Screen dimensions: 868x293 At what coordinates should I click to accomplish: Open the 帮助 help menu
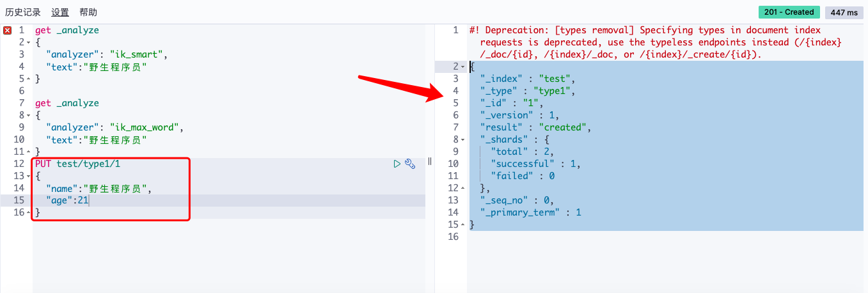[x=88, y=12]
